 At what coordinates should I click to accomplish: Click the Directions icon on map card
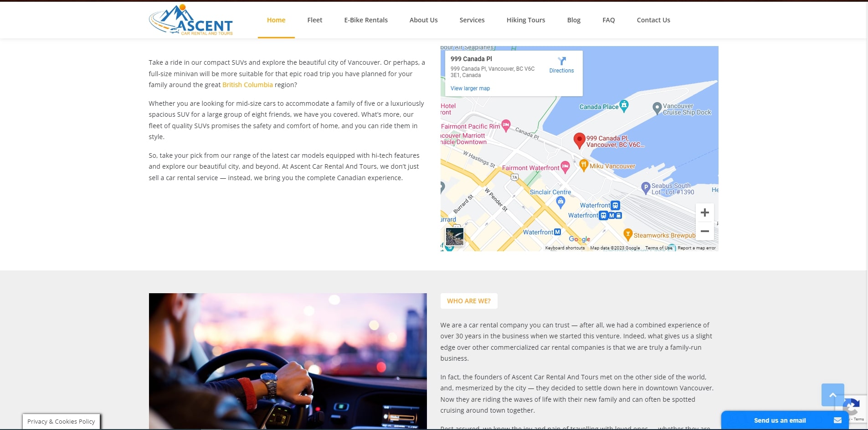coord(561,62)
